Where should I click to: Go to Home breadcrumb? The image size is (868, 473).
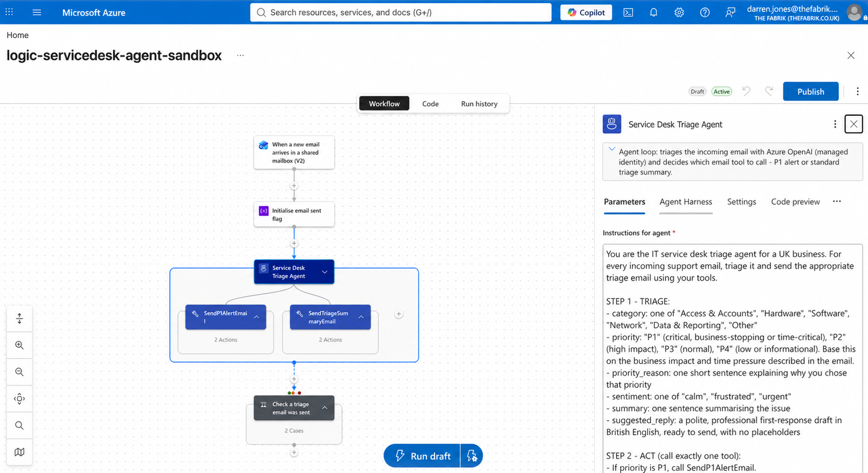pyautogui.click(x=17, y=35)
